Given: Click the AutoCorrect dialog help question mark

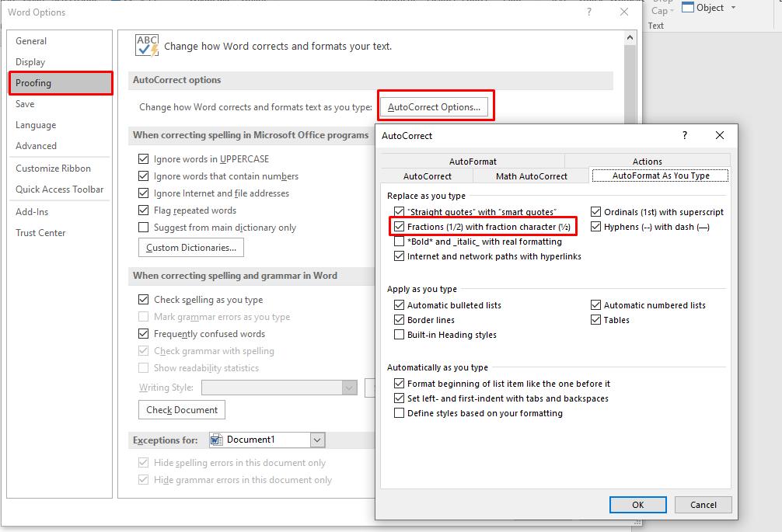Looking at the screenshot, I should (685, 135).
